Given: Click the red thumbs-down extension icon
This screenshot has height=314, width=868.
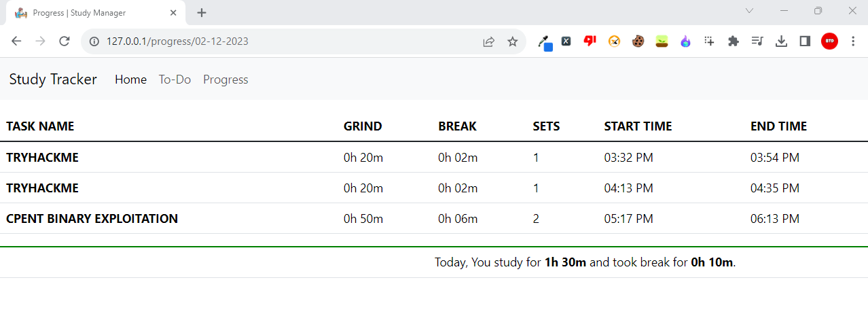Looking at the screenshot, I should click(590, 41).
